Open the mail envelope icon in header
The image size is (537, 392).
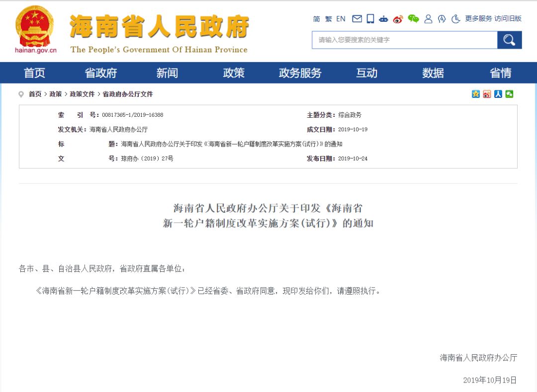(x=357, y=19)
